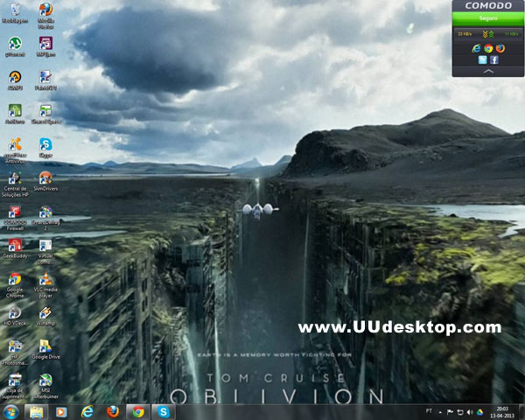The height and width of the screenshot is (420, 525).
Task: Open Chrome icon in COMODO widget
Action: point(488,48)
